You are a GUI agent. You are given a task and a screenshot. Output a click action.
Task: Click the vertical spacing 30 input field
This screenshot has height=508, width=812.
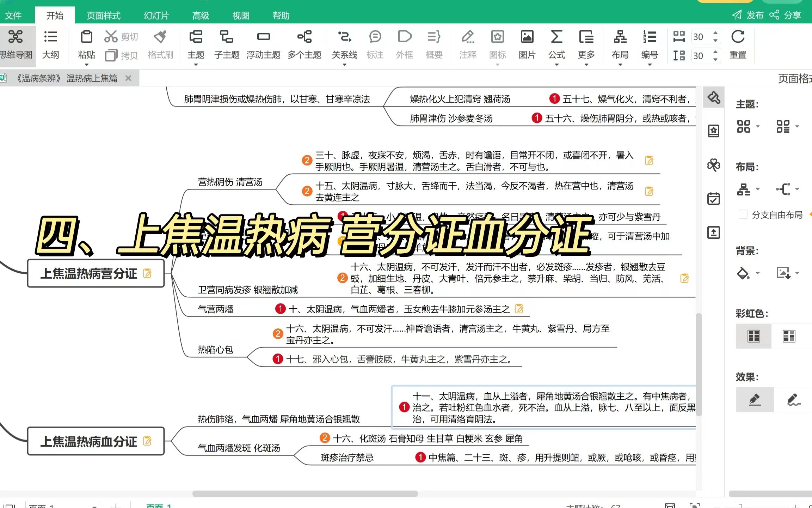701,55
